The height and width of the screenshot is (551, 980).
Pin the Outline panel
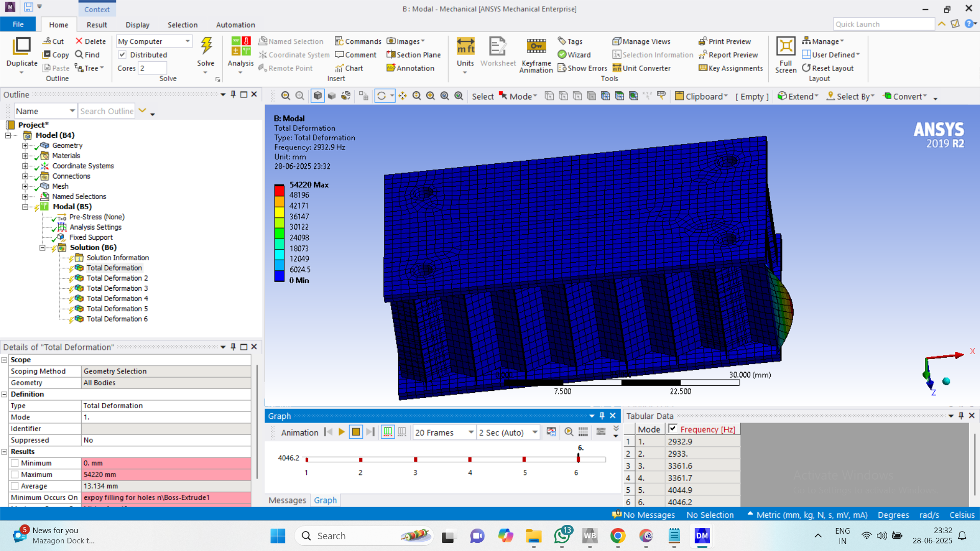233,94
